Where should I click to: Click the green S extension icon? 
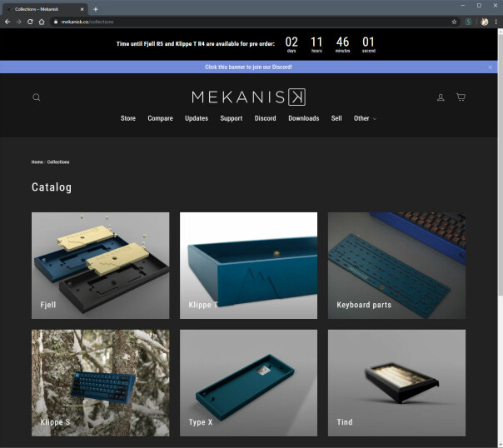[x=468, y=22]
